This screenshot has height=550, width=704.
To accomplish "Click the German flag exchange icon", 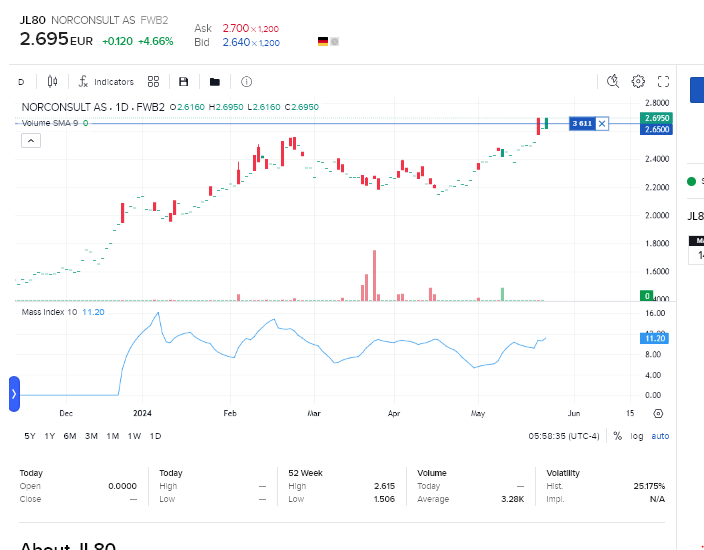I will pyautogui.click(x=323, y=41).
